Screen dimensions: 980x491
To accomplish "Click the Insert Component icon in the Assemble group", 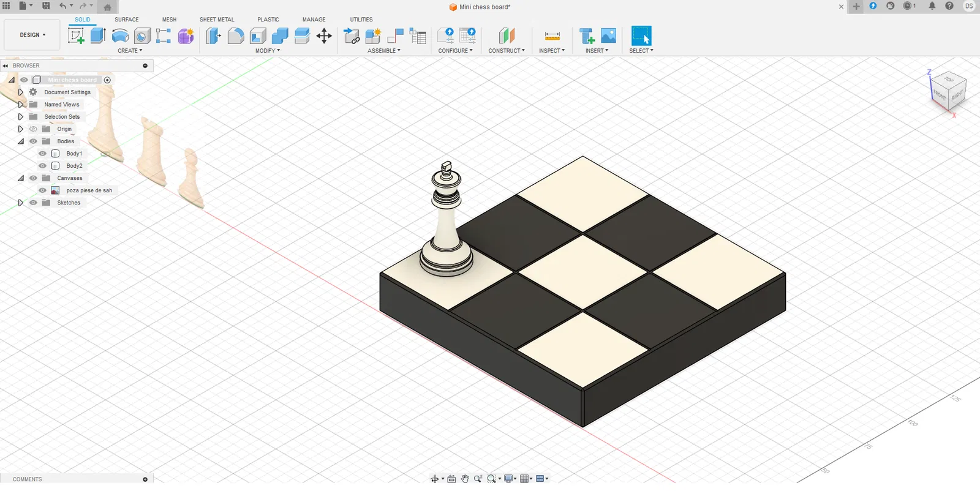I will click(352, 36).
